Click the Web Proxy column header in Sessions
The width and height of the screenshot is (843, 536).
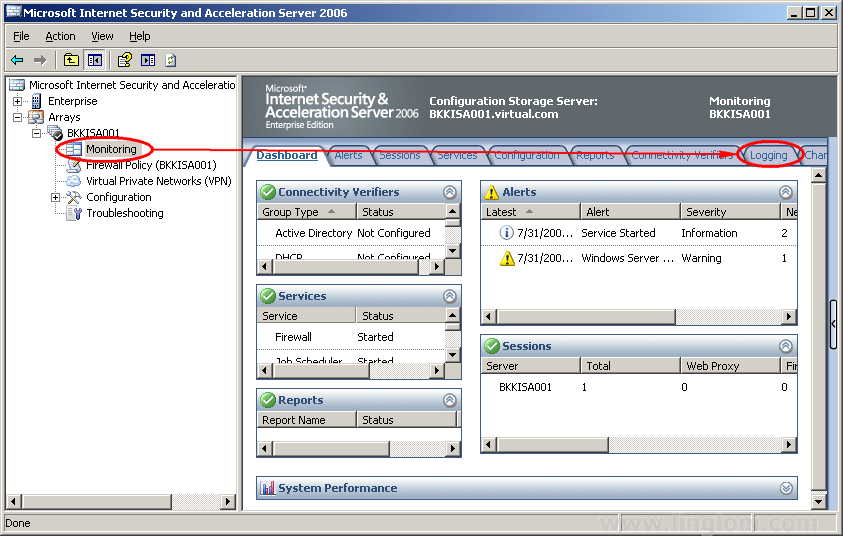pyautogui.click(x=731, y=366)
